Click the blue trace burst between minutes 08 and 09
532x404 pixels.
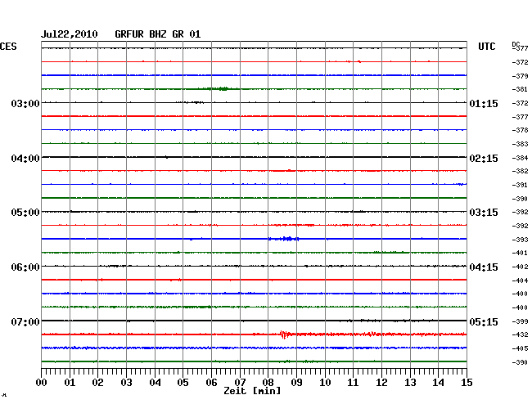284,239
